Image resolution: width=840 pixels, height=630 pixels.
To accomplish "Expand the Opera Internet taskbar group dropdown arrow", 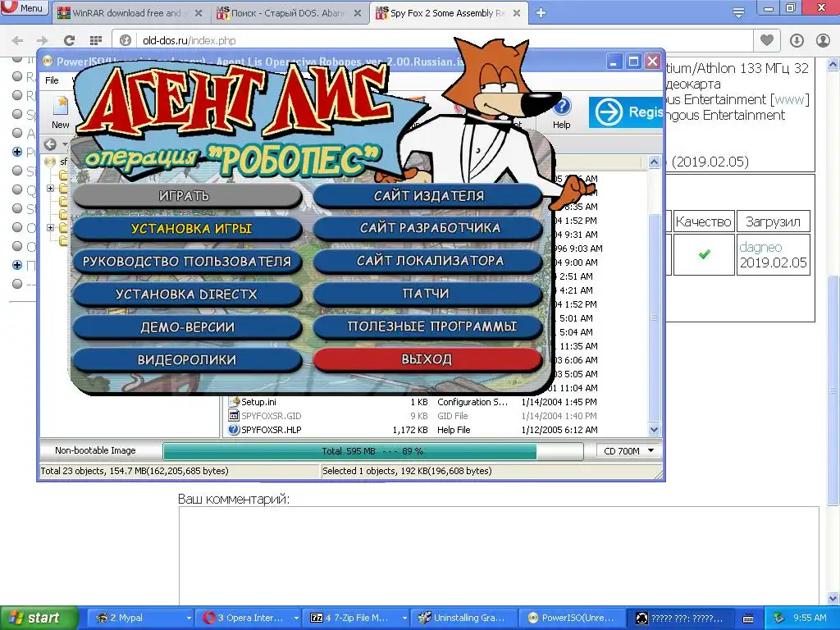I will tap(296, 619).
